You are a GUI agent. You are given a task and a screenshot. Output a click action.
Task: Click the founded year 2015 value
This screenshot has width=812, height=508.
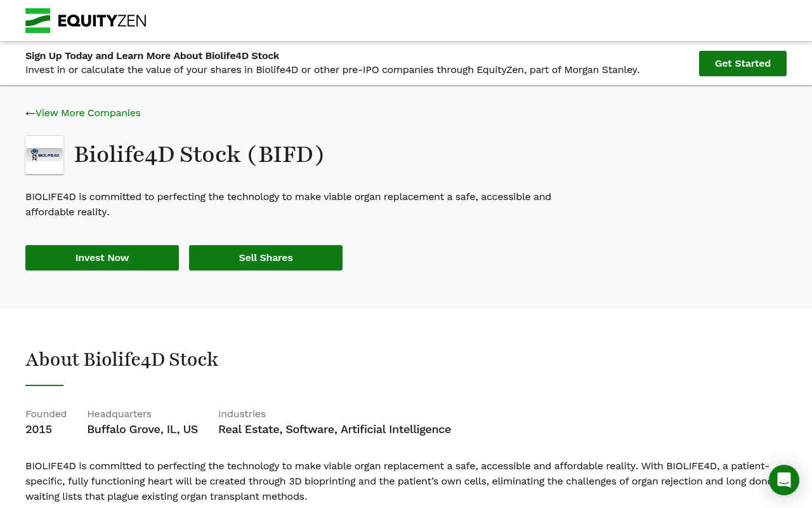[39, 429]
